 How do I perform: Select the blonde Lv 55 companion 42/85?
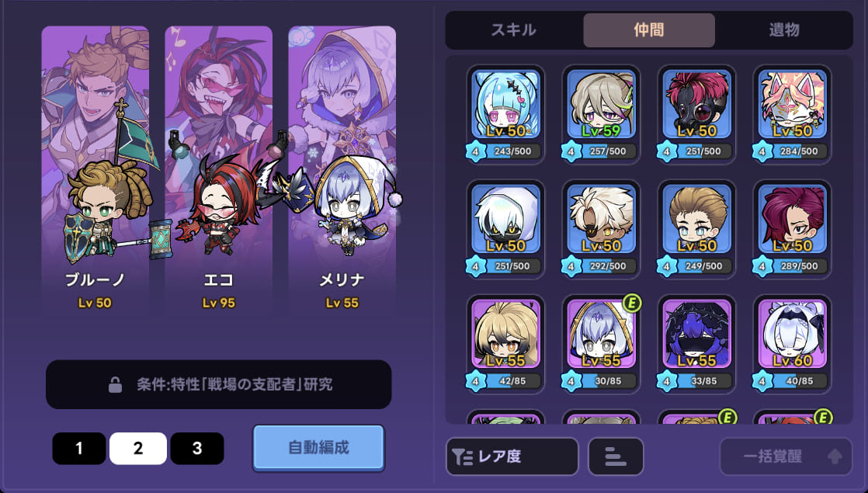505,344
